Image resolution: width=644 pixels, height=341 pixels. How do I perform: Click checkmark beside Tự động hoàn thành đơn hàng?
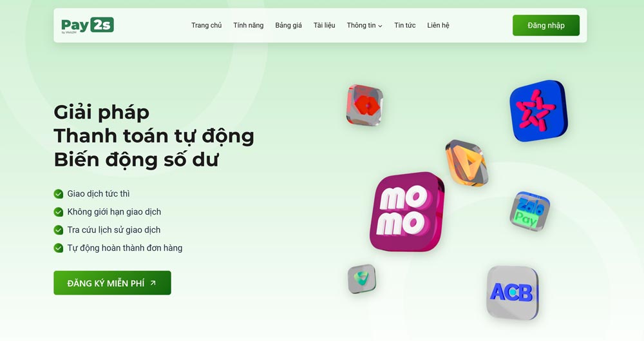coord(59,248)
